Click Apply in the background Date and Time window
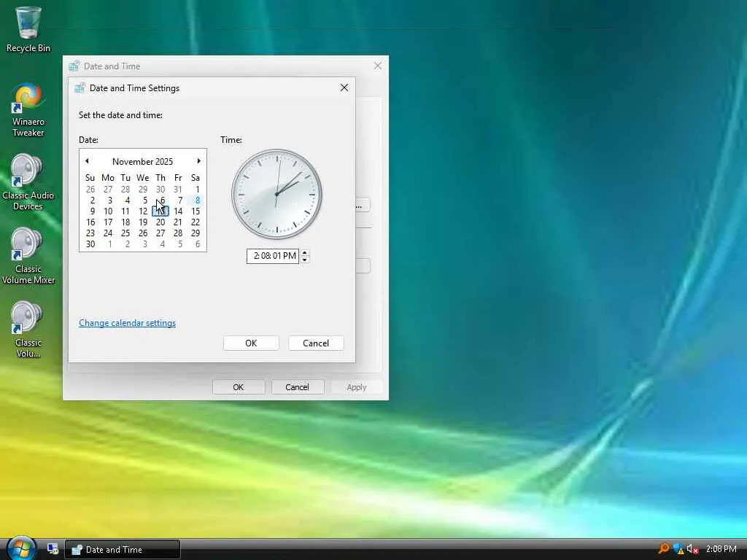The height and width of the screenshot is (560, 747). click(356, 387)
